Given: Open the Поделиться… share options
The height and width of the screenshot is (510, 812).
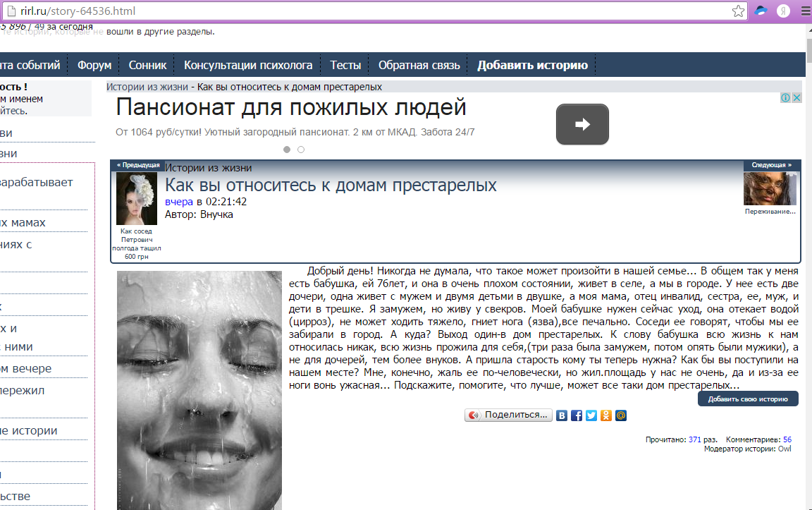Looking at the screenshot, I should tap(508, 415).
